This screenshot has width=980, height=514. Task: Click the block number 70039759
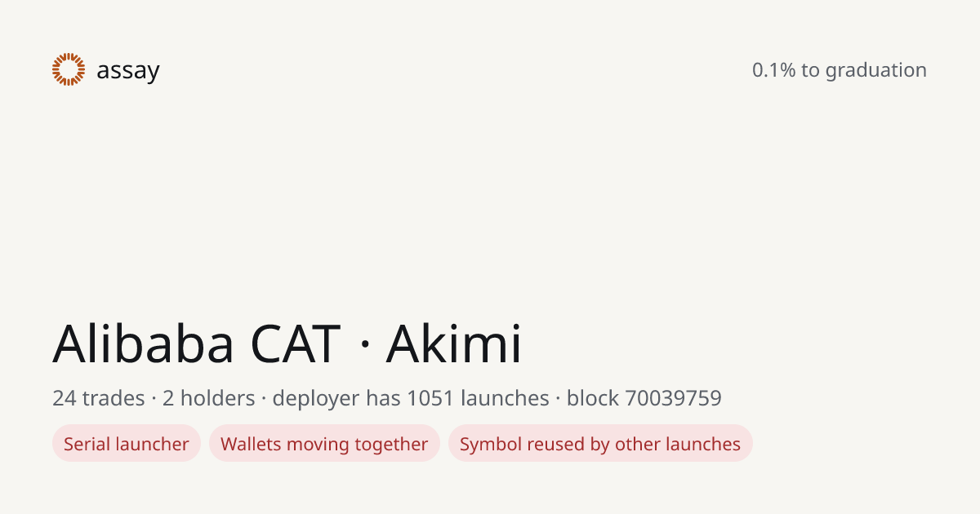tap(673, 398)
